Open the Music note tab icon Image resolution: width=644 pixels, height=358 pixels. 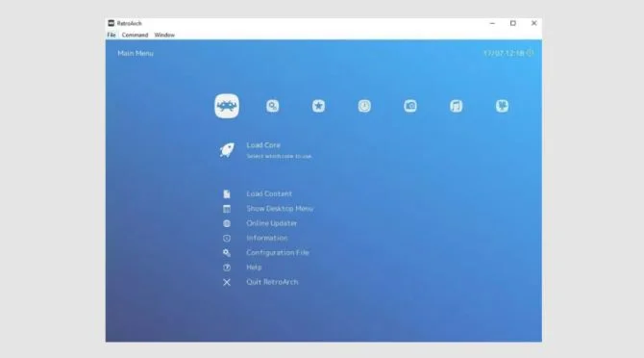tap(457, 106)
